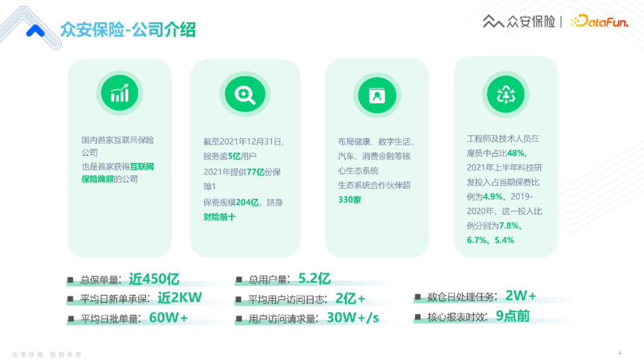Click the green user profile card icon
Screen dimensions: 644x363
coord(377,96)
